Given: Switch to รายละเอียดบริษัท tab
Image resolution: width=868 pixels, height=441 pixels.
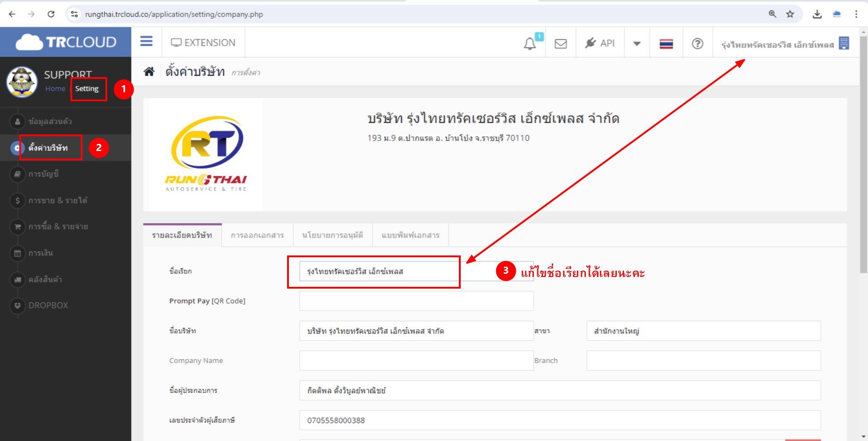Looking at the screenshot, I should coord(182,235).
